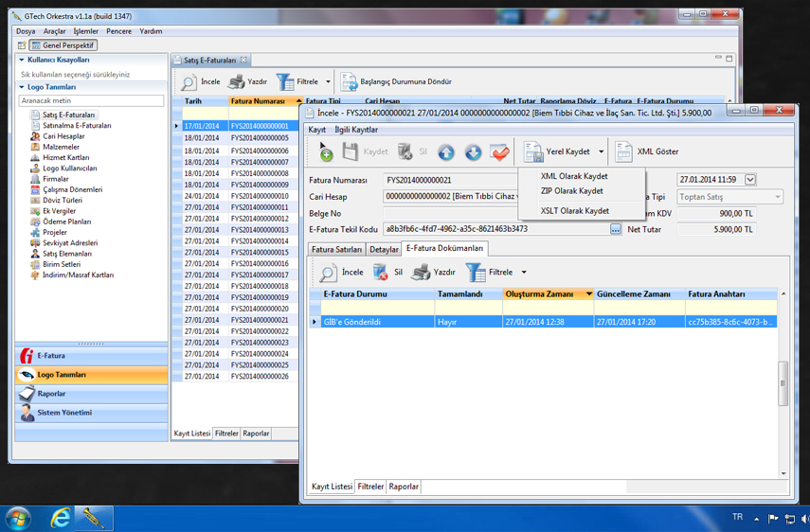
Task: Select Cari Hesaplar in the sidebar tree
Action: coord(63,136)
